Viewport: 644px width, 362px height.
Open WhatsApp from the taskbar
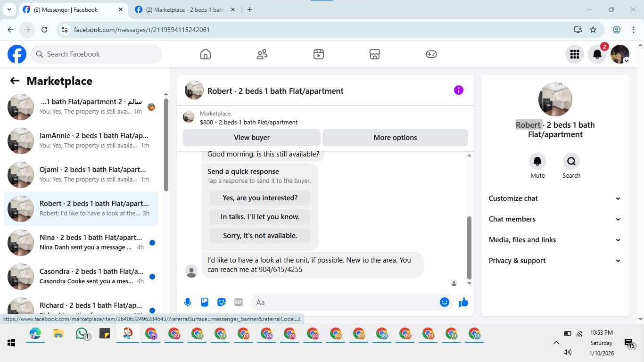point(82,334)
